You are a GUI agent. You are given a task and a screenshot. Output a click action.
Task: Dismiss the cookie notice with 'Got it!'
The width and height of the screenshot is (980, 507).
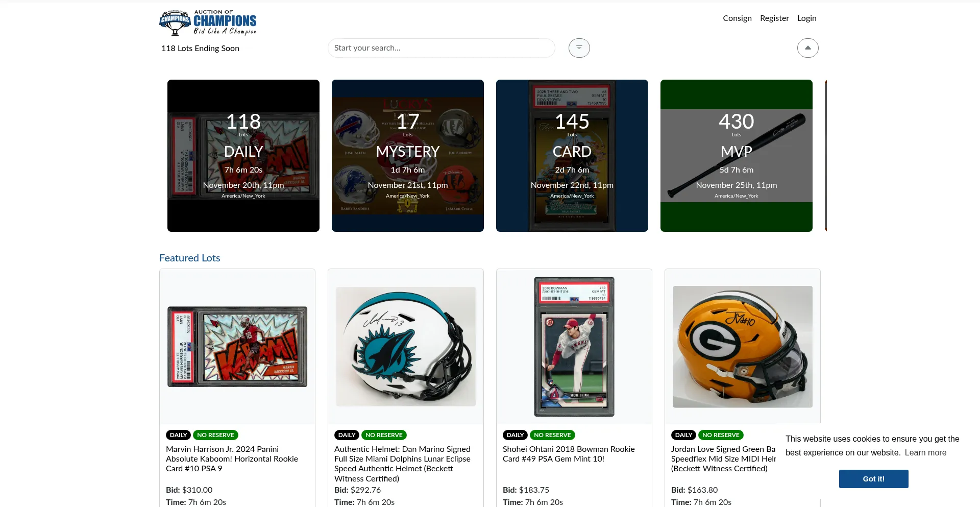click(874, 479)
